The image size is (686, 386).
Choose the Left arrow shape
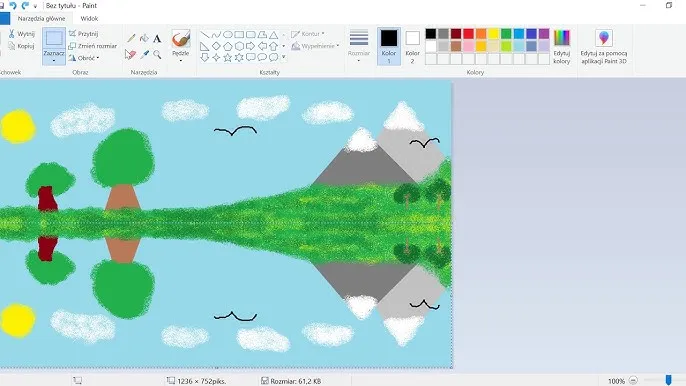tap(262, 46)
